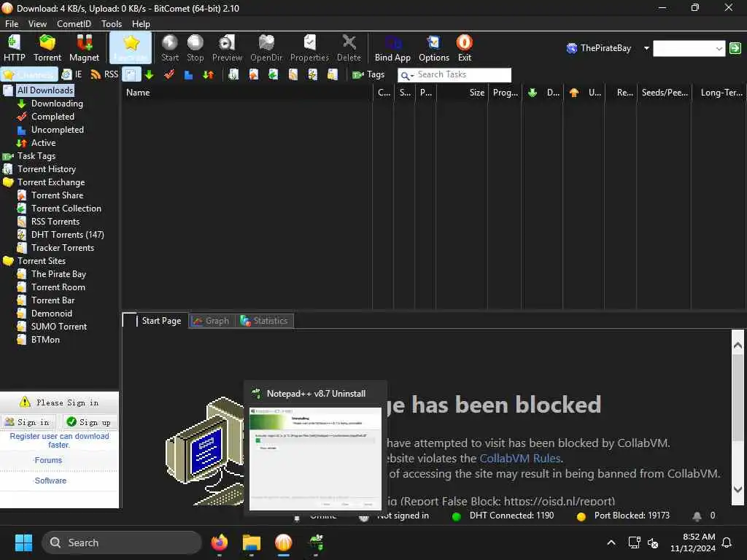Follow the CollabVM Rules link
Screen dimensions: 747x560
click(x=519, y=459)
